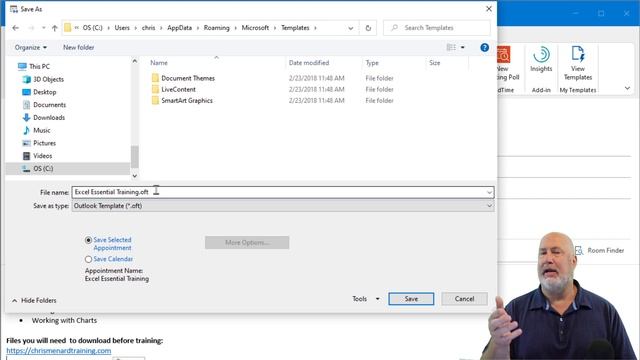Go back with the Back arrow
Viewport: 640px width, 360px height.
(x=16, y=28)
